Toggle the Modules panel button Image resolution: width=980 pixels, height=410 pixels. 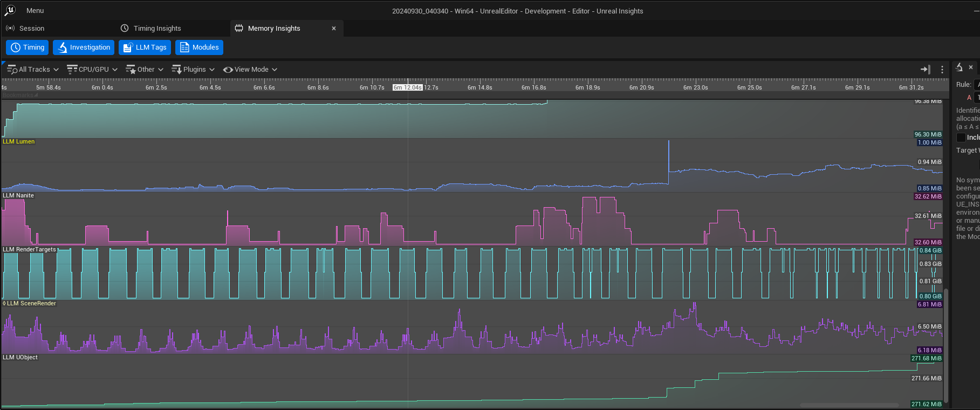tap(199, 47)
